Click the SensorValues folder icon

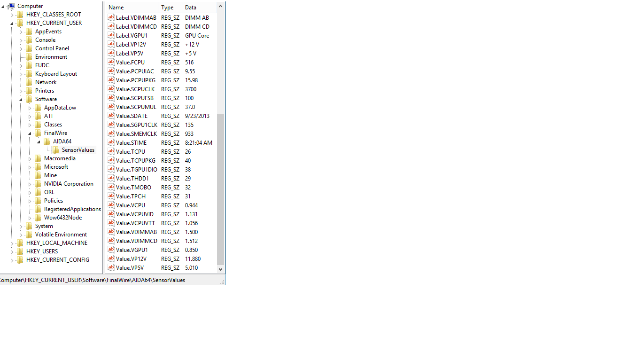56,150
